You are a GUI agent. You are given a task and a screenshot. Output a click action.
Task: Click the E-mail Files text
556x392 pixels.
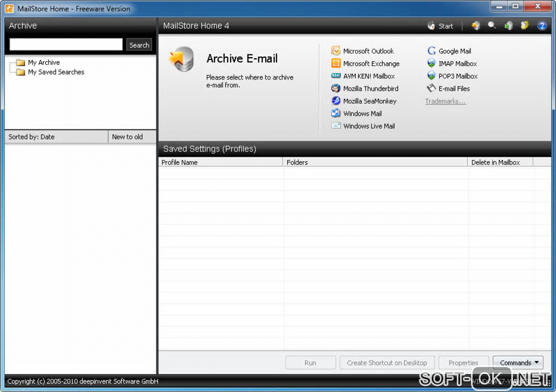(454, 89)
